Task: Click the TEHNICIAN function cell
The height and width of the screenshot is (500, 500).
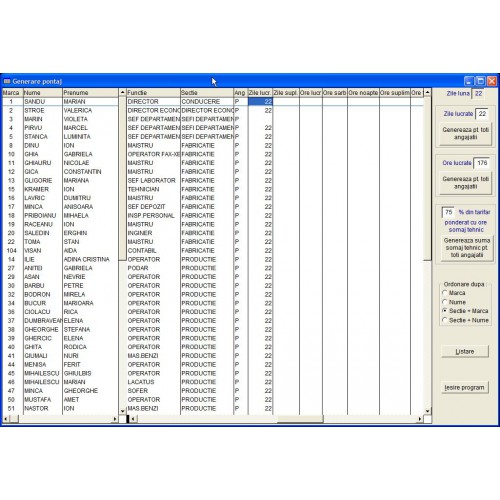Action: coord(153,189)
